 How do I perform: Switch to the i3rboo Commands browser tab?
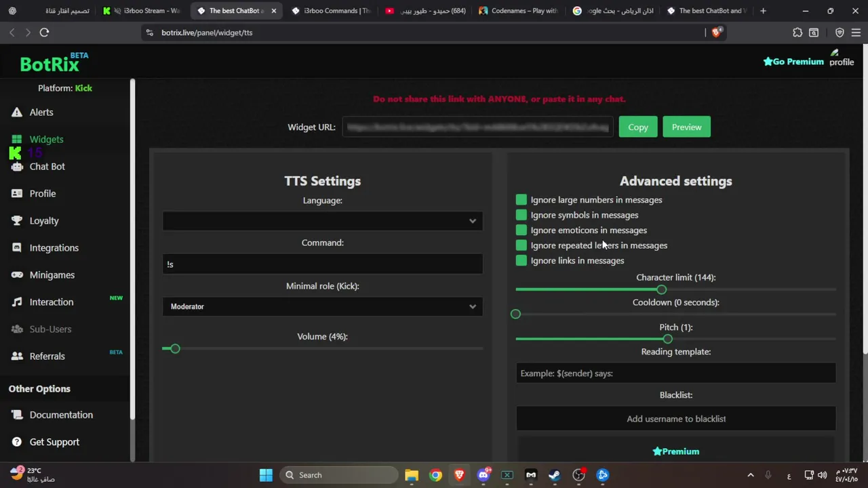pyautogui.click(x=330, y=11)
